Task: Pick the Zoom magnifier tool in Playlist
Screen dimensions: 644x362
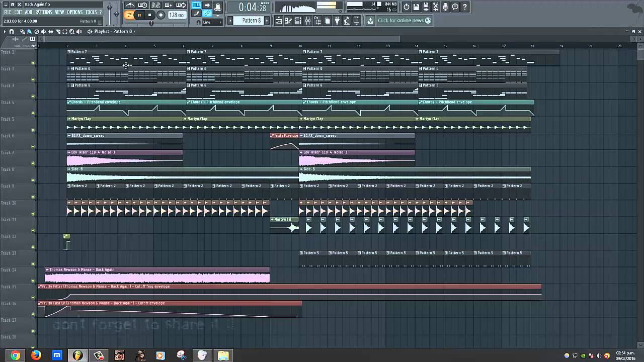Action: click(72, 32)
